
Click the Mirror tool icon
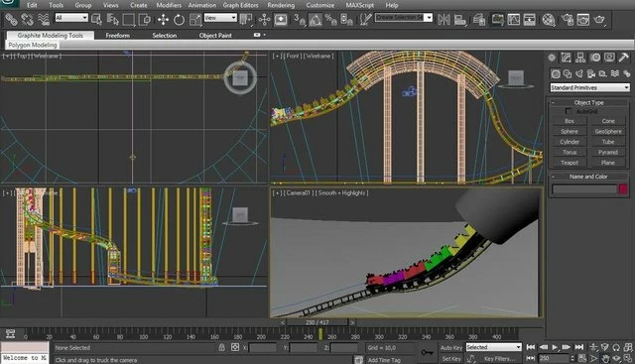(444, 19)
